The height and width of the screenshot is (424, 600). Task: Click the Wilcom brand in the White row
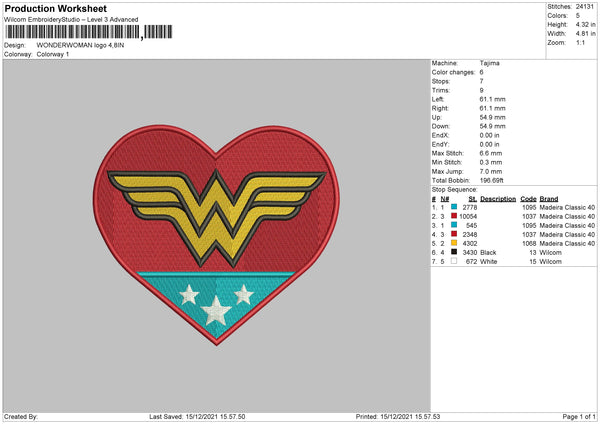click(551, 262)
